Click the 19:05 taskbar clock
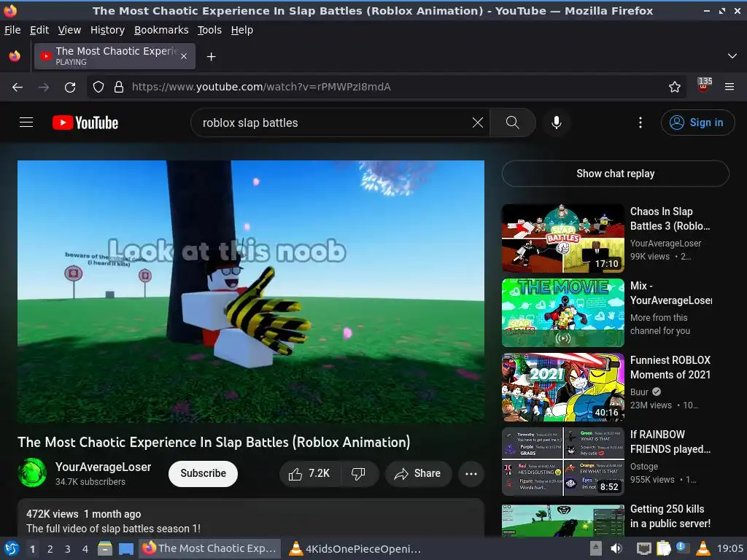Image resolution: width=747 pixels, height=560 pixels. pos(729,548)
